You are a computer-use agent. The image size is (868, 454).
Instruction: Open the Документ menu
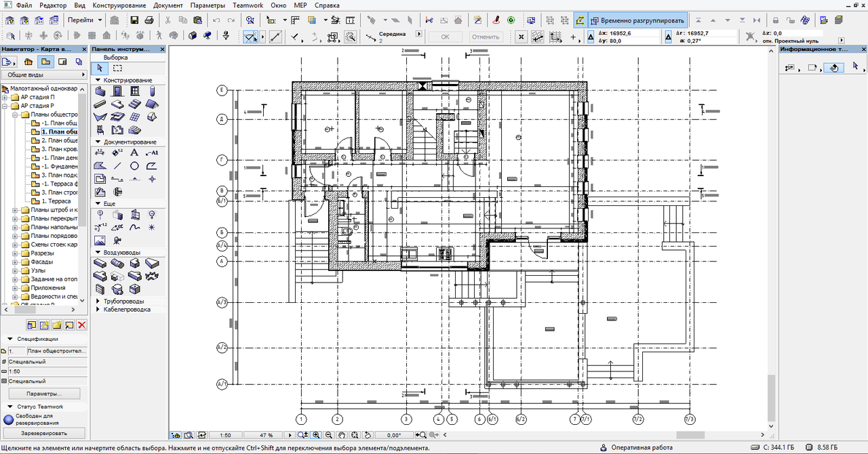coord(168,5)
